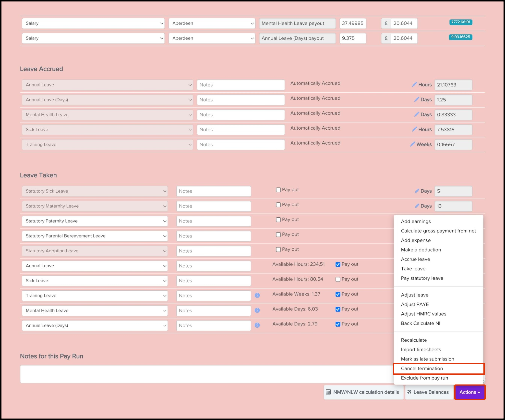
Task: Click the Notes field in the accrued Annual Leave row
Action: 240,85
